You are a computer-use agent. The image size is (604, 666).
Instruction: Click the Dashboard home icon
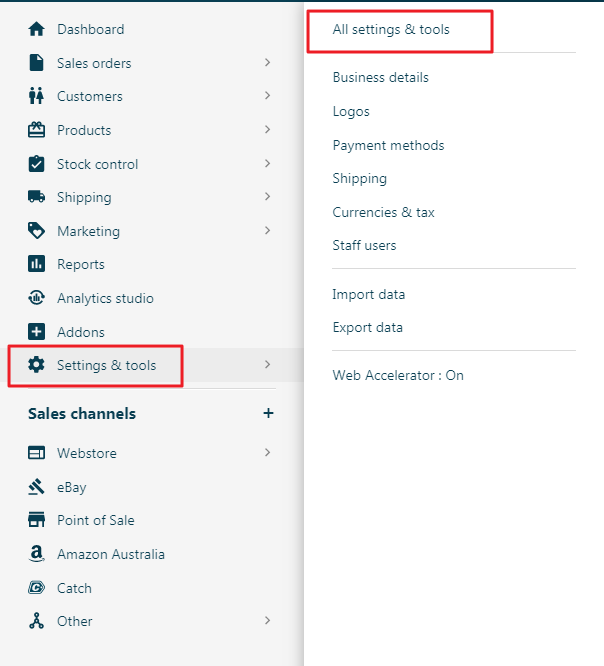coord(37,29)
